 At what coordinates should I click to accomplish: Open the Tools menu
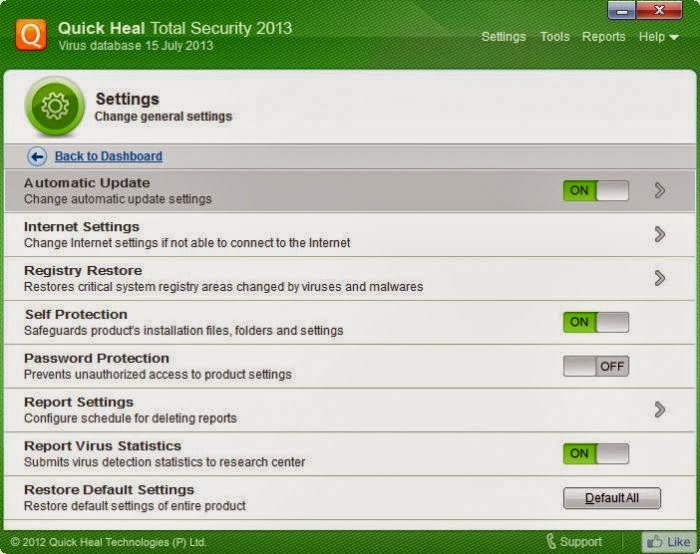tap(555, 37)
